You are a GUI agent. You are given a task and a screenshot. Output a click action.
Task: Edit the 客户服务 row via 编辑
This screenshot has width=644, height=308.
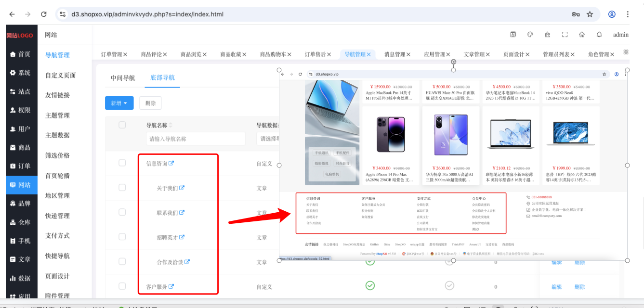(x=557, y=287)
